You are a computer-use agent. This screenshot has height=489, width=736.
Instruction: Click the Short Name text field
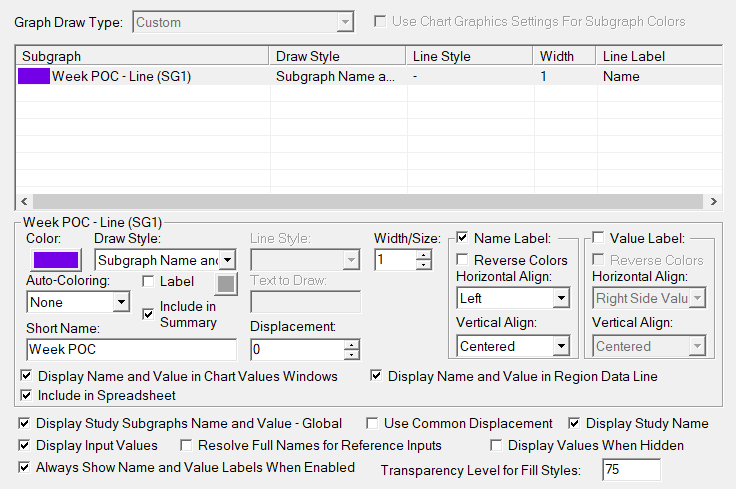[x=131, y=349]
